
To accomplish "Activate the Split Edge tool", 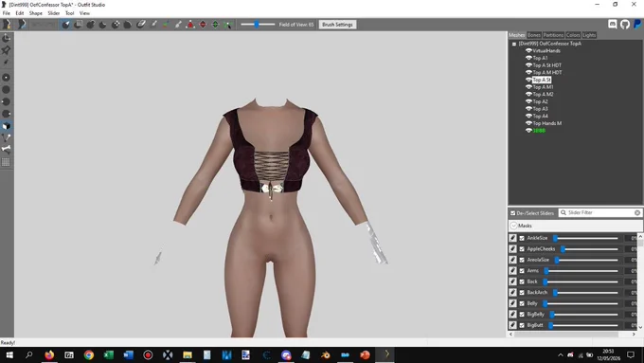I will coord(215,25).
